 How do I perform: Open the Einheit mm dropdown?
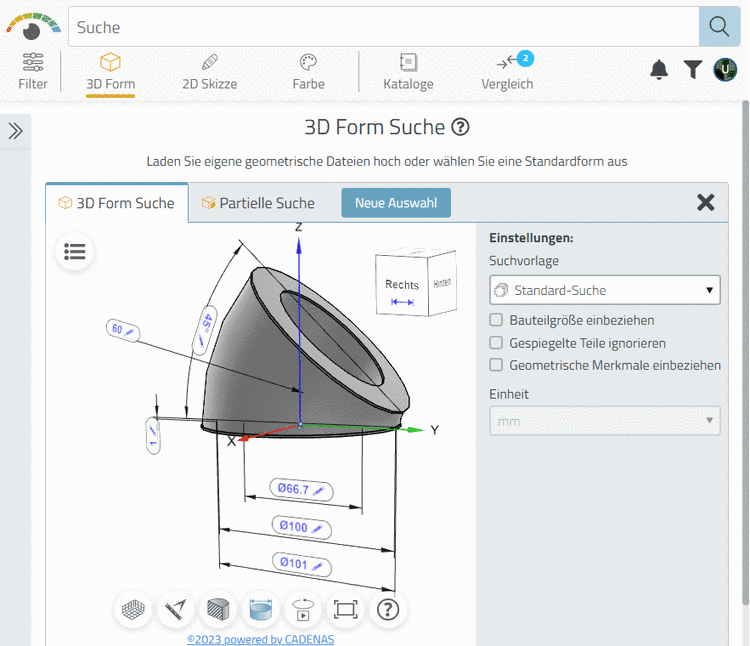[605, 421]
